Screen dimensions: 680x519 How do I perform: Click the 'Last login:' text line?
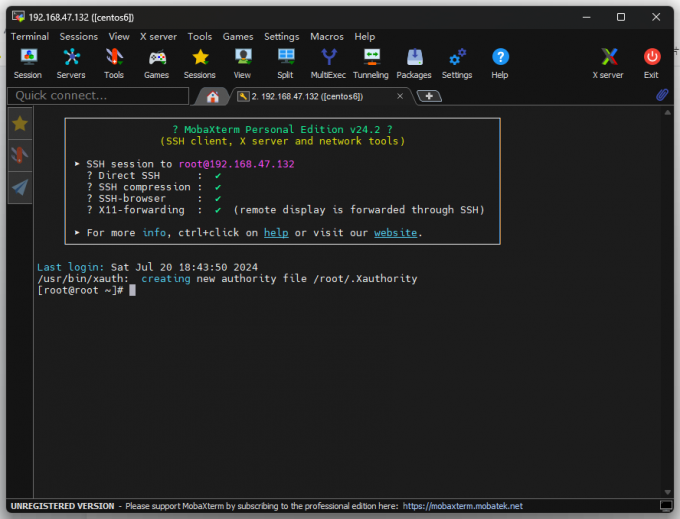click(147, 267)
